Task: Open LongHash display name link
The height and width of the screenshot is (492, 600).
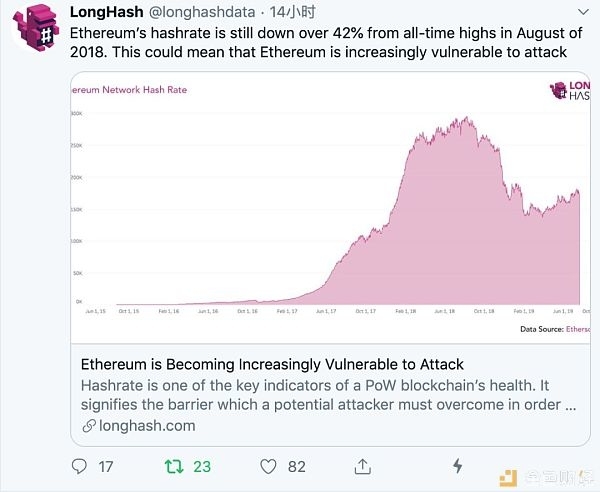Action: (x=107, y=12)
